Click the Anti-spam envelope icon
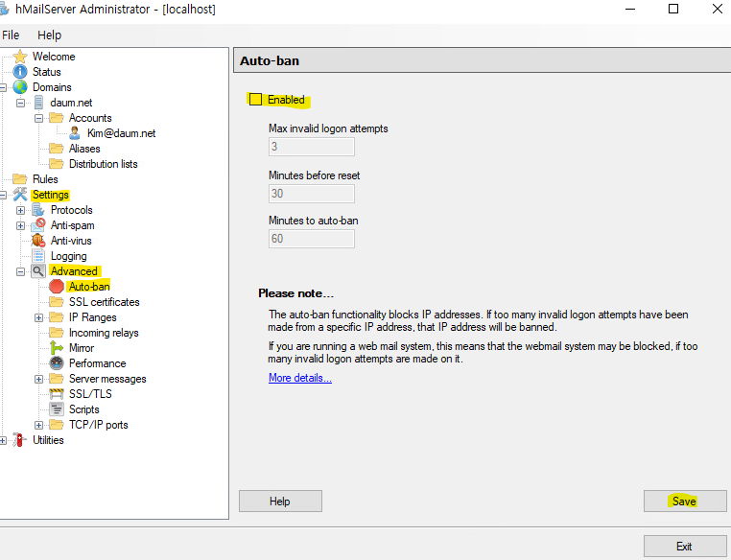 [38, 225]
